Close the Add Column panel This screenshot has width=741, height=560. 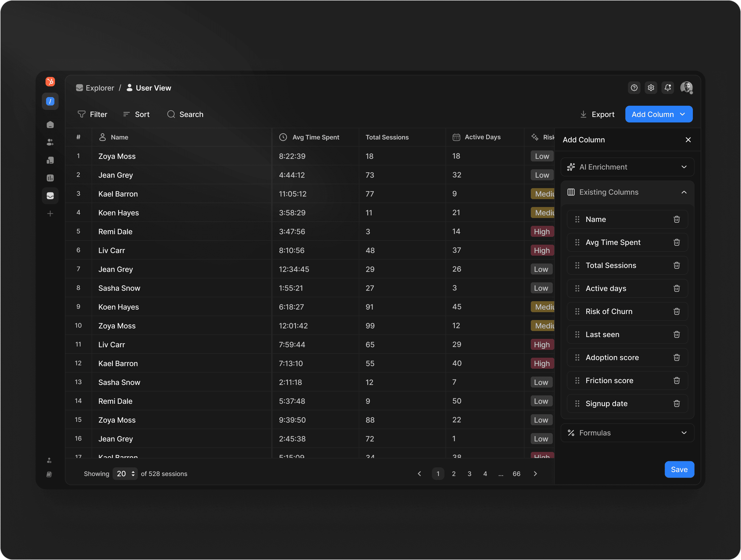(x=688, y=140)
